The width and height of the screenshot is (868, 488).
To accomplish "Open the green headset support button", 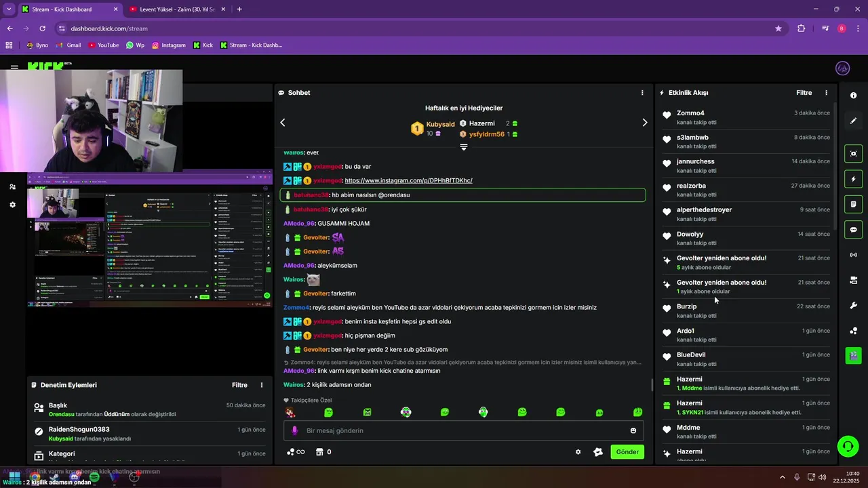I will (x=847, y=446).
